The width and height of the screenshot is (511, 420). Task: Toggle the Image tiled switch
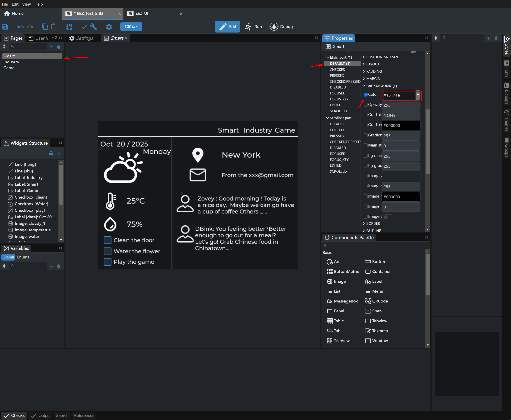(388, 217)
